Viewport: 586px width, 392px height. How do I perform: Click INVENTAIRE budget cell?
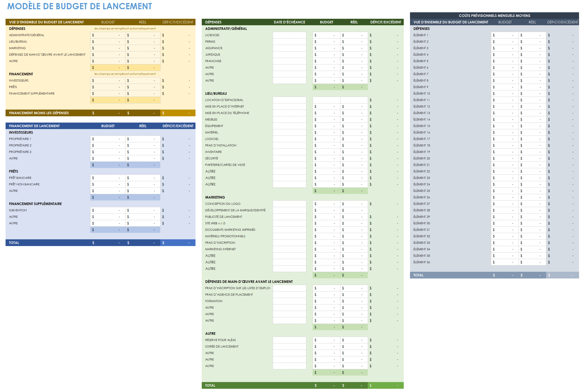pyautogui.click(x=326, y=152)
